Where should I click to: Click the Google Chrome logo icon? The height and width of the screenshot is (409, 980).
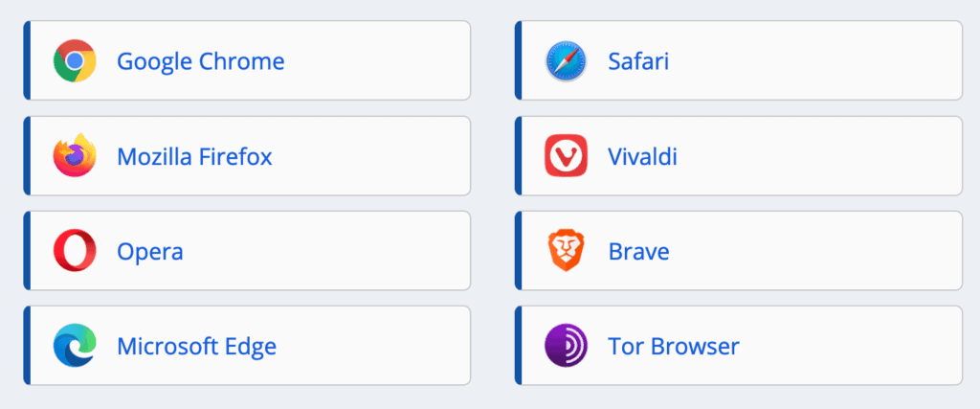click(75, 60)
